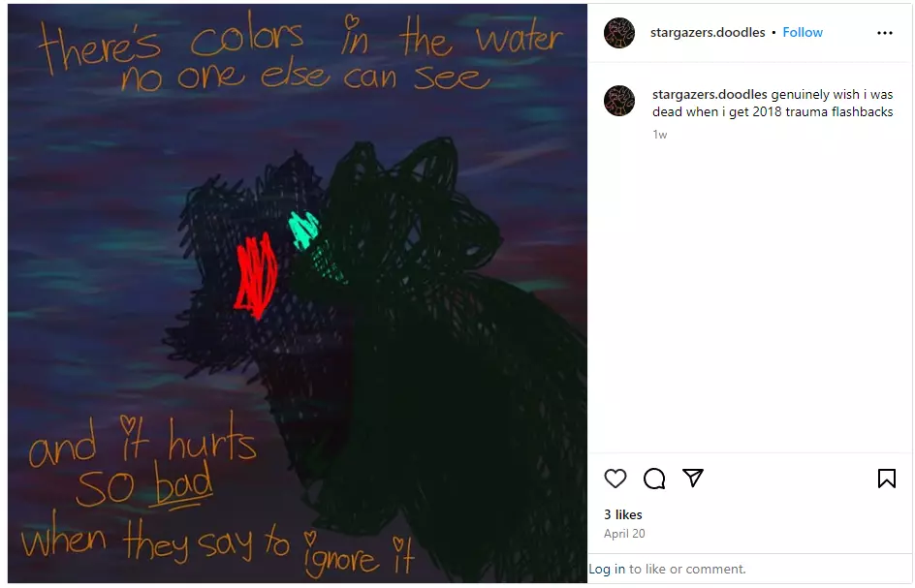
Task: Open stargazers.doodles profile from the header username
Action: click(x=708, y=33)
